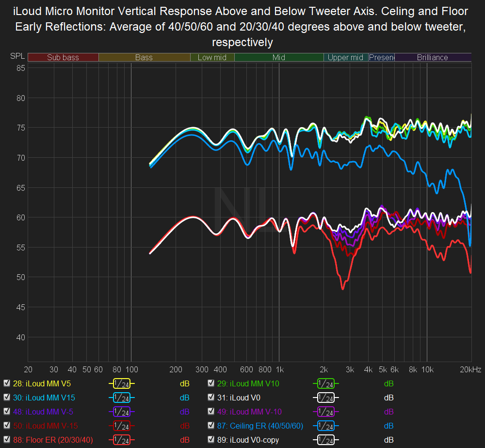
Task: Select the 89: iLoud V0-copy legend label
Action: (248, 440)
